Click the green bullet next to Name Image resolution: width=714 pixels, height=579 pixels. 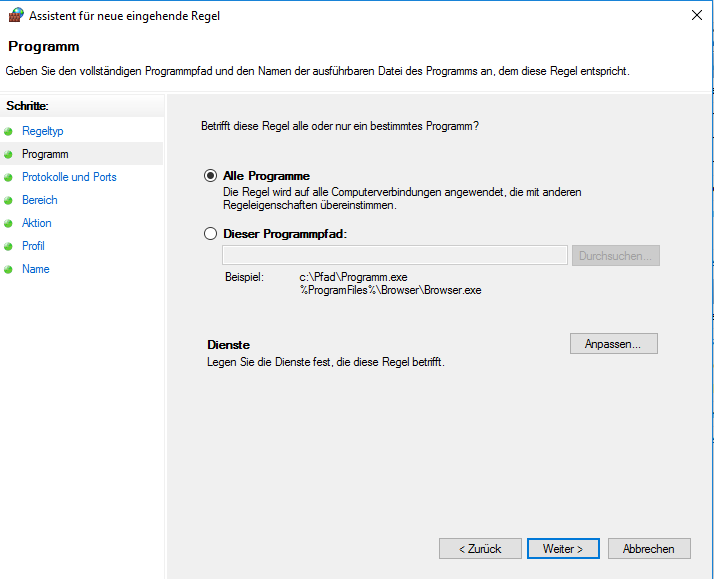click(8, 269)
